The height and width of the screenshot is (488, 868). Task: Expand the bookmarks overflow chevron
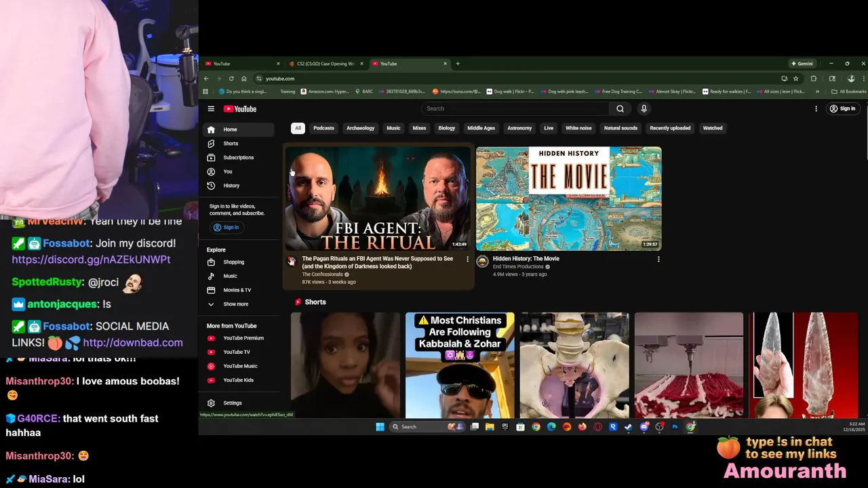coord(817,91)
